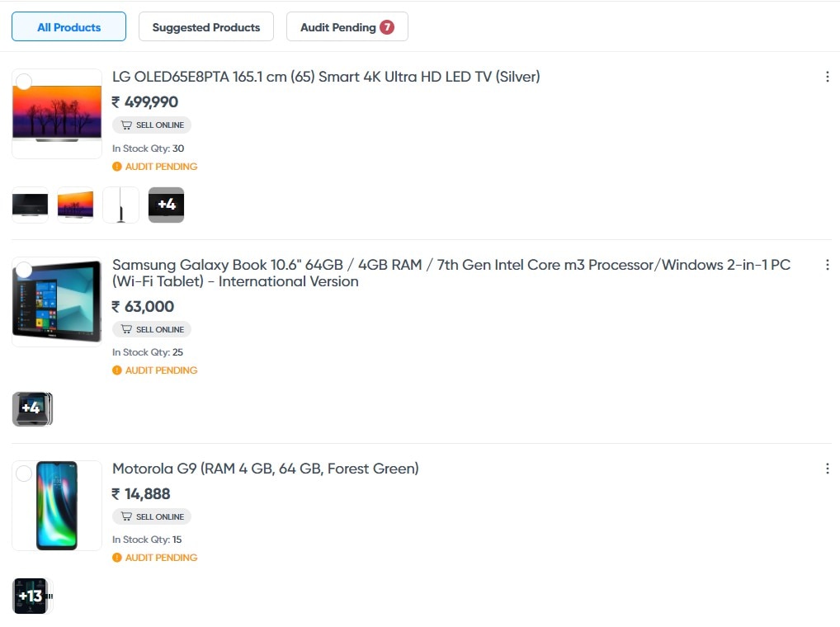Select the LG OLED TV product checkbox
This screenshot has width=840, height=627.
click(24, 82)
